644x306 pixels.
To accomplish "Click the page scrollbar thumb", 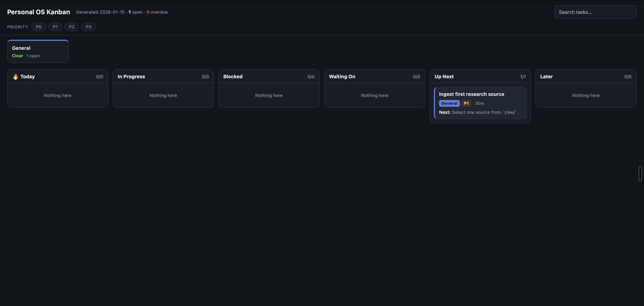I will click(x=640, y=173).
